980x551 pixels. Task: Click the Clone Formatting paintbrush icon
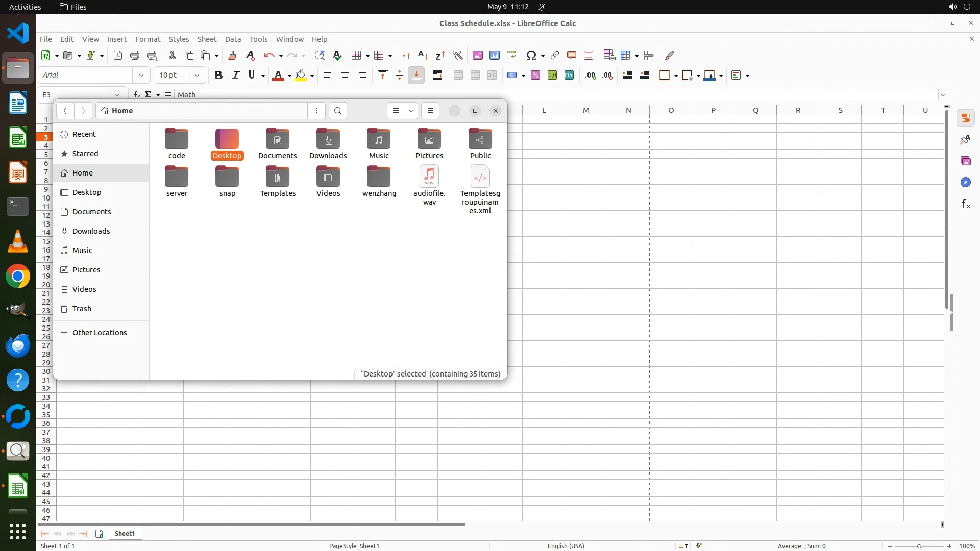click(232, 55)
